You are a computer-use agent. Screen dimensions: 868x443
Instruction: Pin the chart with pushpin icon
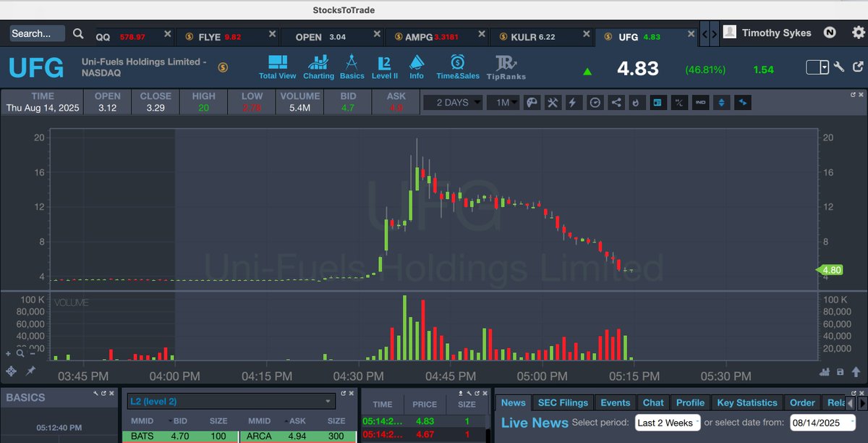pos(31,371)
